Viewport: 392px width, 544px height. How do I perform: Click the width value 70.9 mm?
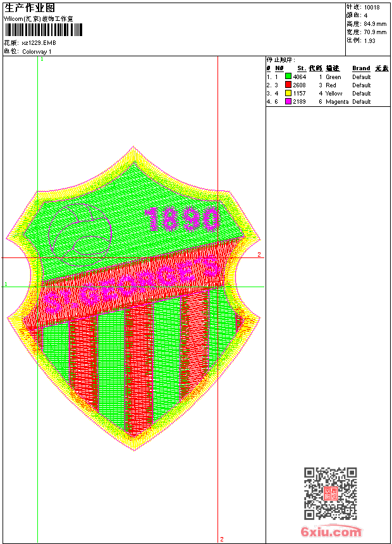tap(375, 32)
